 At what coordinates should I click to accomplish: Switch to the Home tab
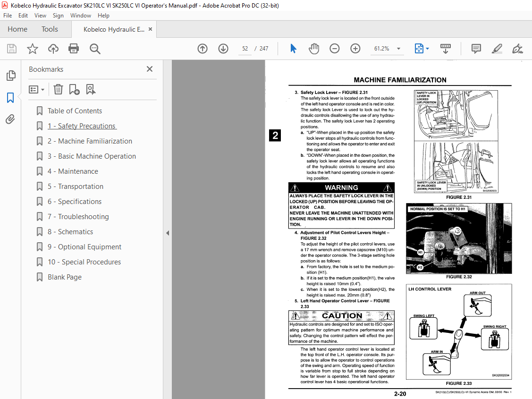[x=17, y=29]
